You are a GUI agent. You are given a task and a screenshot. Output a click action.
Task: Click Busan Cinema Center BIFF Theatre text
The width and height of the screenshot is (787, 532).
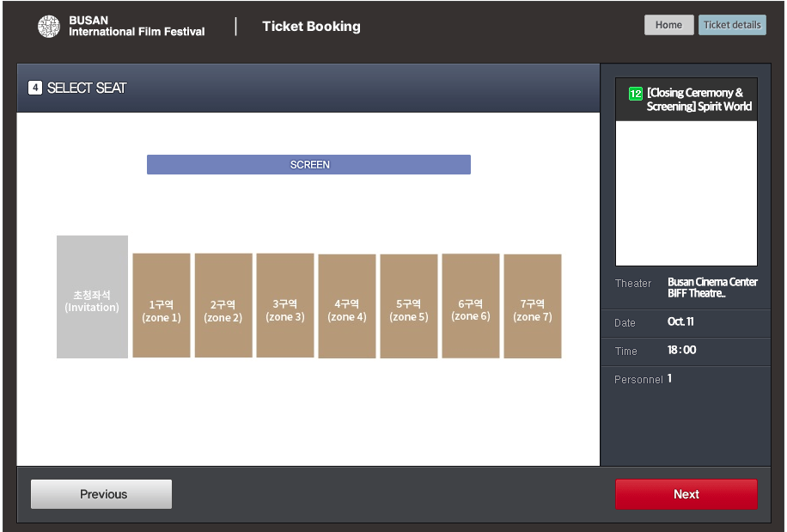[712, 288]
